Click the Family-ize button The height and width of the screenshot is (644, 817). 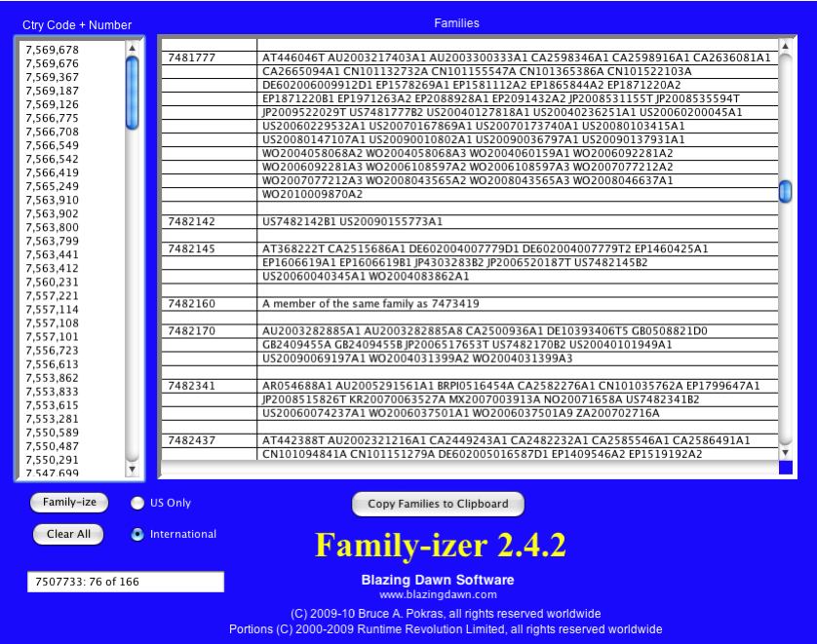(69, 503)
